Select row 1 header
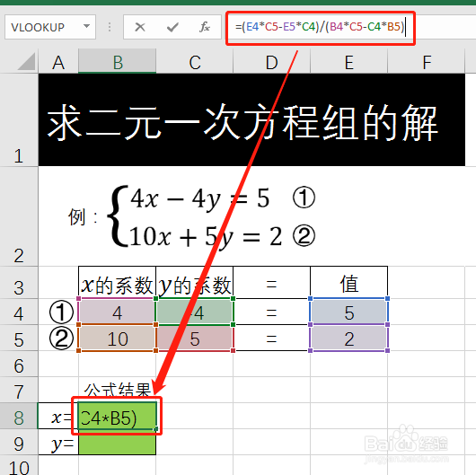This screenshot has height=475, width=476. pos(19,120)
